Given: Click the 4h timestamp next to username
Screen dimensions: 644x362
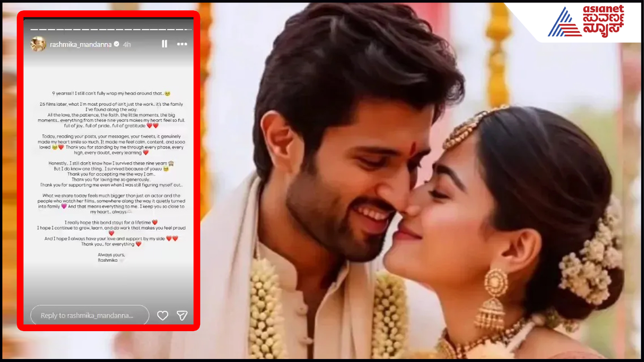Looking at the screenshot, I should (127, 44).
